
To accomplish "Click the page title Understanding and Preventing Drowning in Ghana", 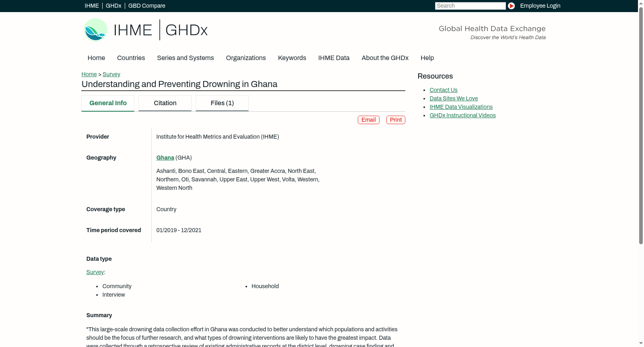I will click(180, 84).
